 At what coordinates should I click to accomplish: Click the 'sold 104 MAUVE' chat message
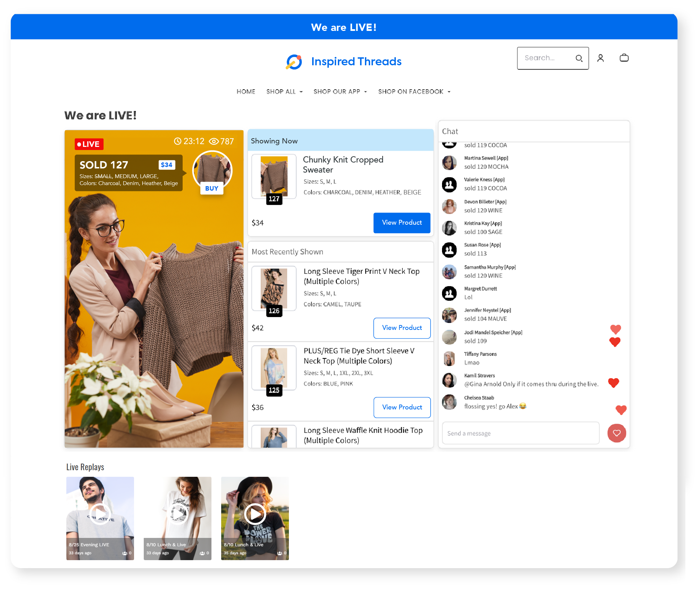pyautogui.click(x=485, y=319)
